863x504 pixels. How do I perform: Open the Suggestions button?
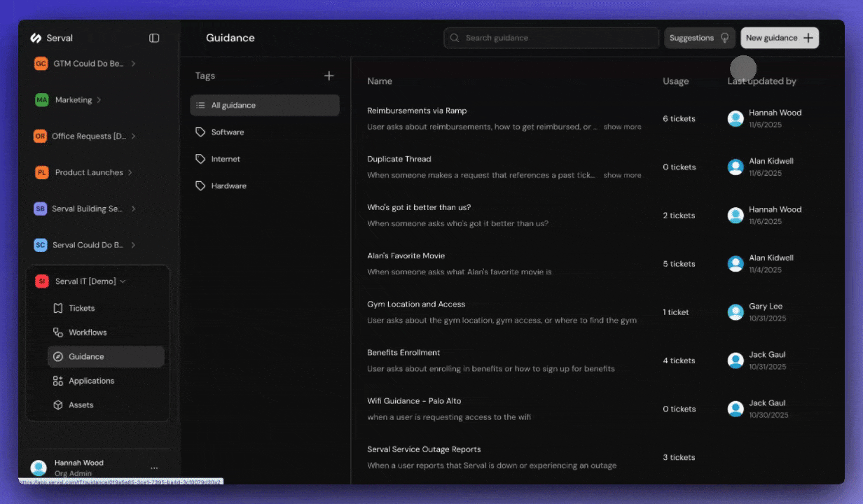click(700, 38)
